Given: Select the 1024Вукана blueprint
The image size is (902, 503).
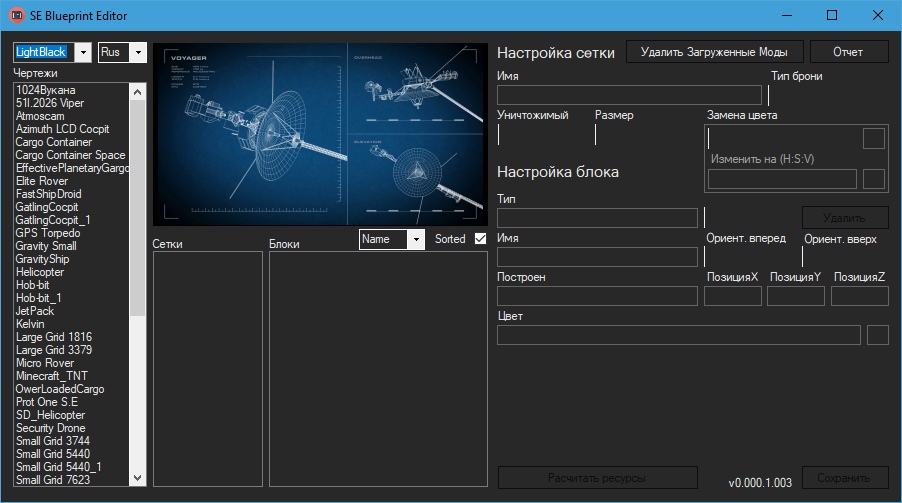Looking at the screenshot, I should tap(72, 90).
